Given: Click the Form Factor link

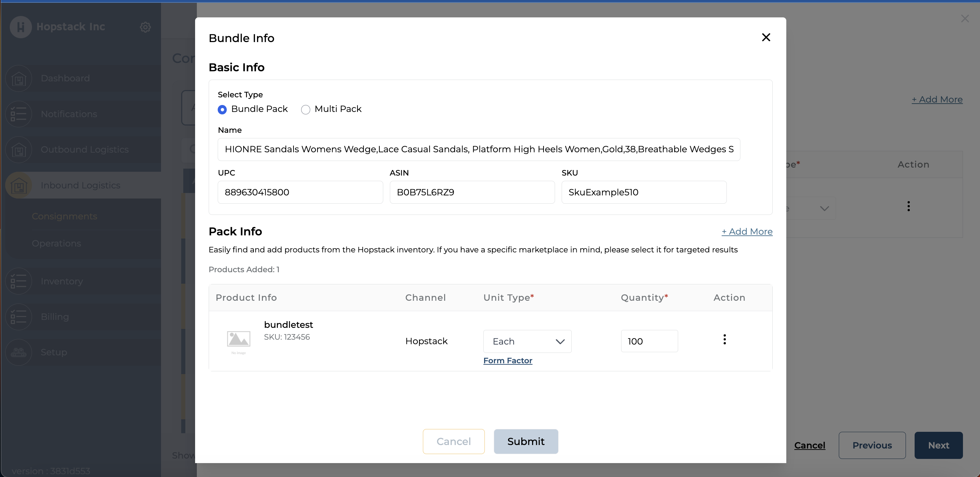Looking at the screenshot, I should [x=507, y=361].
